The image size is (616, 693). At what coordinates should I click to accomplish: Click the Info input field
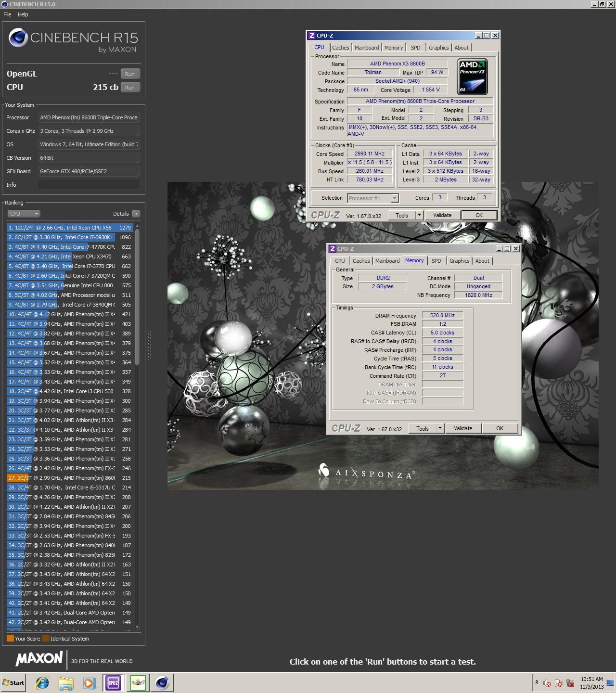tap(89, 185)
